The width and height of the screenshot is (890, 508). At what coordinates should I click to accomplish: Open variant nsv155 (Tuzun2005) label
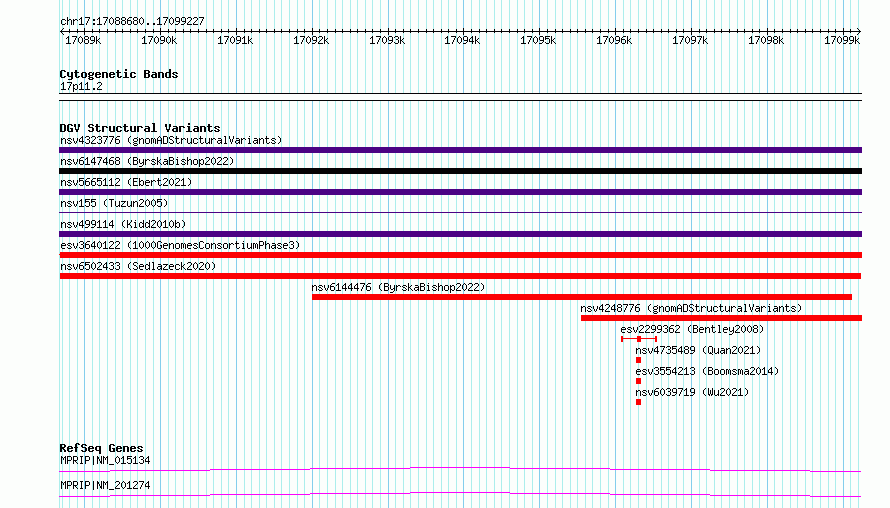(114, 203)
